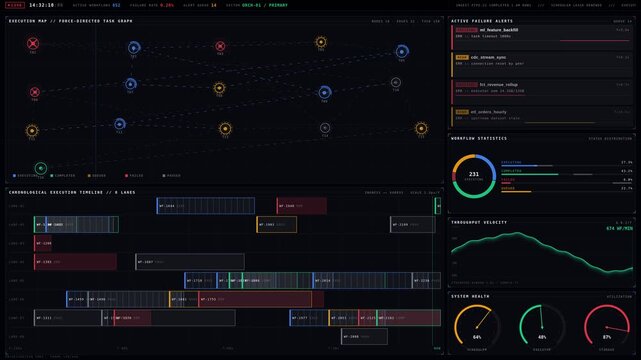This screenshot has width=641, height=360.
Task: Select executing task node T05
Action: click(402, 51)
